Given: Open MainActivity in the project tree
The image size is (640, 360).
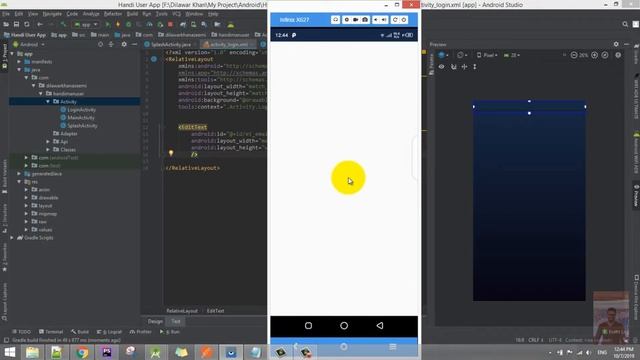Looking at the screenshot, I should [78, 118].
